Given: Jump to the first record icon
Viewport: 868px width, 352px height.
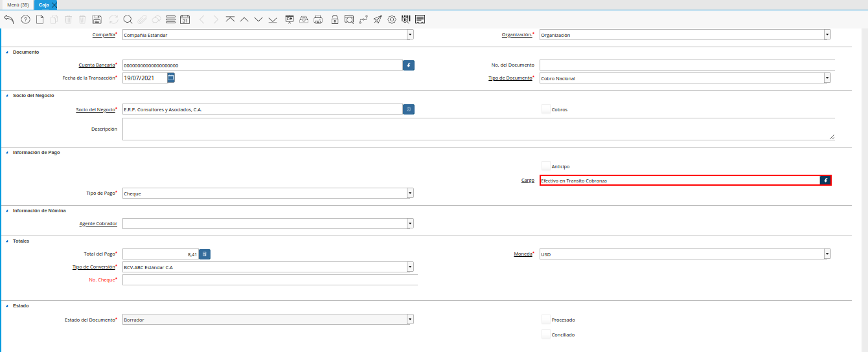Looking at the screenshot, I should pos(230,19).
